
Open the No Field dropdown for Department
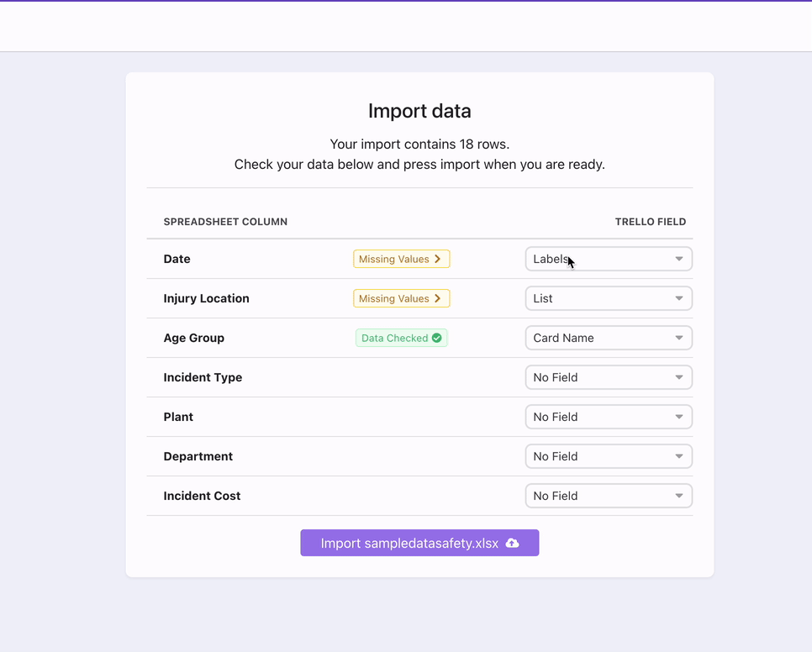point(609,456)
